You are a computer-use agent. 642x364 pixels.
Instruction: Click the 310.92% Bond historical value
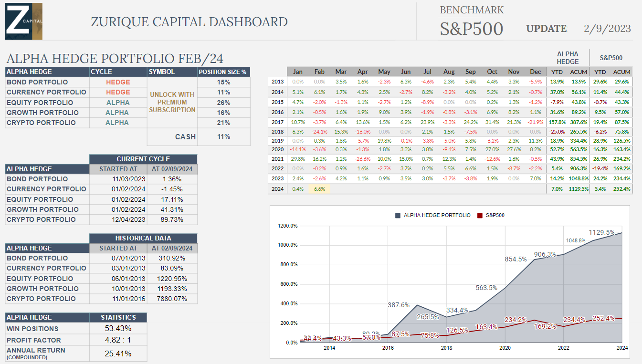pyautogui.click(x=172, y=258)
